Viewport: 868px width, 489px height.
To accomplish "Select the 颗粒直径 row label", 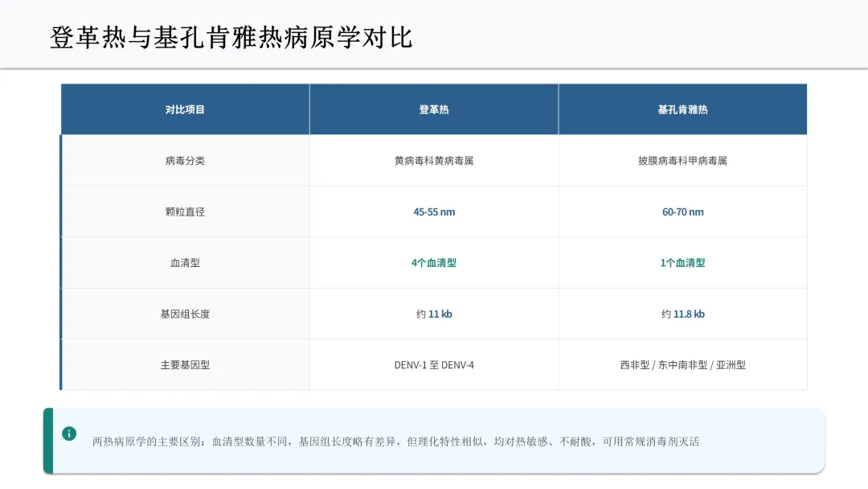I will tap(185, 212).
